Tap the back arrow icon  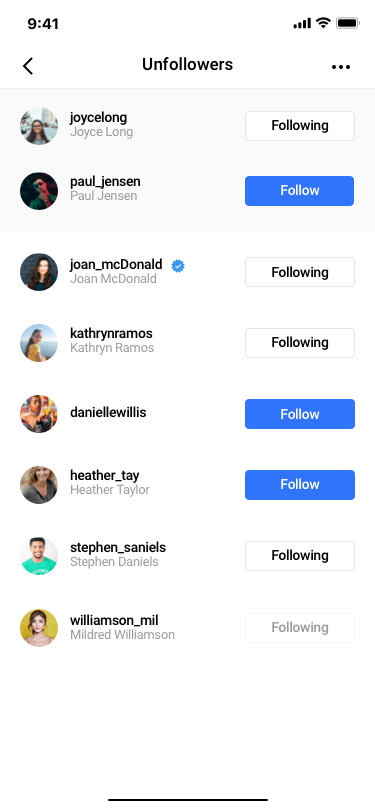tap(28, 66)
